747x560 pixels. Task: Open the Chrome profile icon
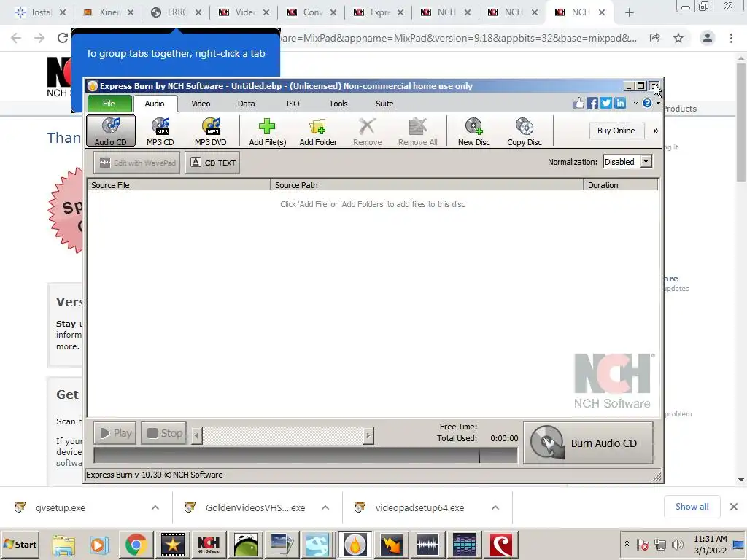click(x=708, y=38)
